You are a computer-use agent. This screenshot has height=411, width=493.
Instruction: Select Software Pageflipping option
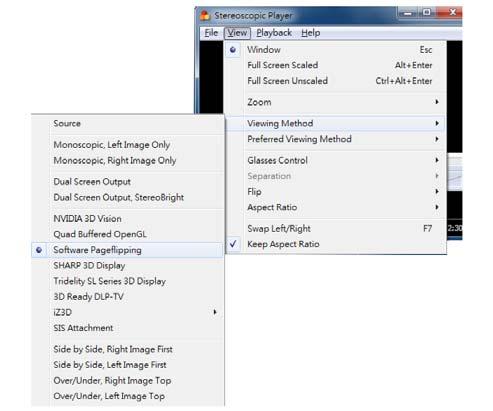(128, 250)
